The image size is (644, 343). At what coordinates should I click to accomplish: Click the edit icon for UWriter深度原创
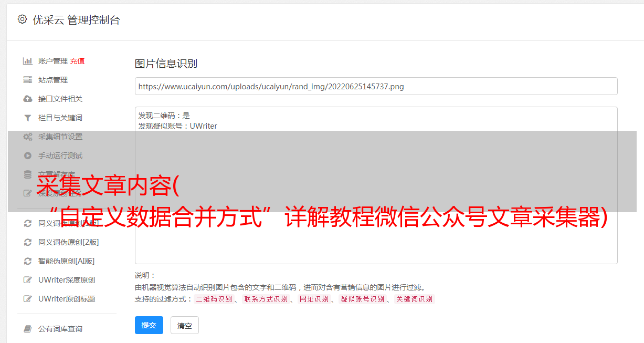(x=28, y=280)
